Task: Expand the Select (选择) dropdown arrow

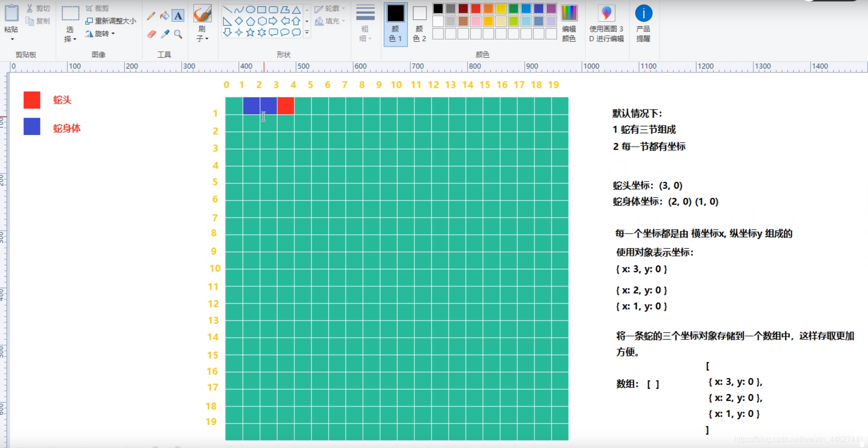Action: tap(75, 39)
